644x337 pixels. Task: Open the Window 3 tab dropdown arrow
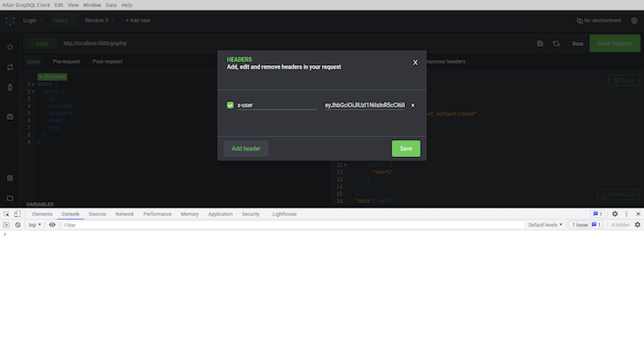113,20
